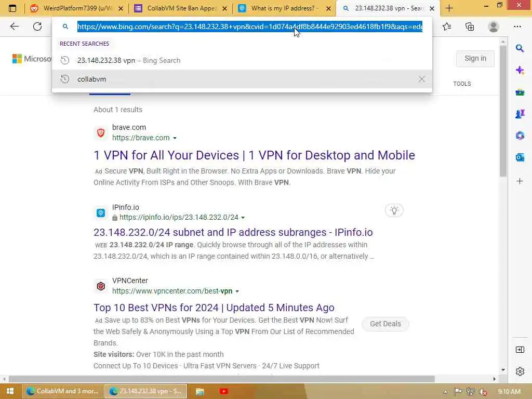Open a new tab with the plus button
532x399 pixels.
[449, 8]
